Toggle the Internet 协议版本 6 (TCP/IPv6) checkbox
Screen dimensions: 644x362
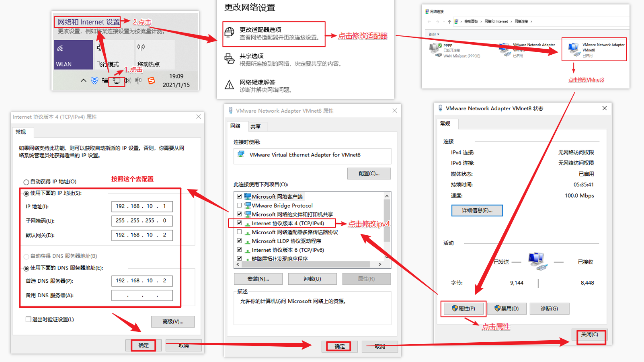239,249
